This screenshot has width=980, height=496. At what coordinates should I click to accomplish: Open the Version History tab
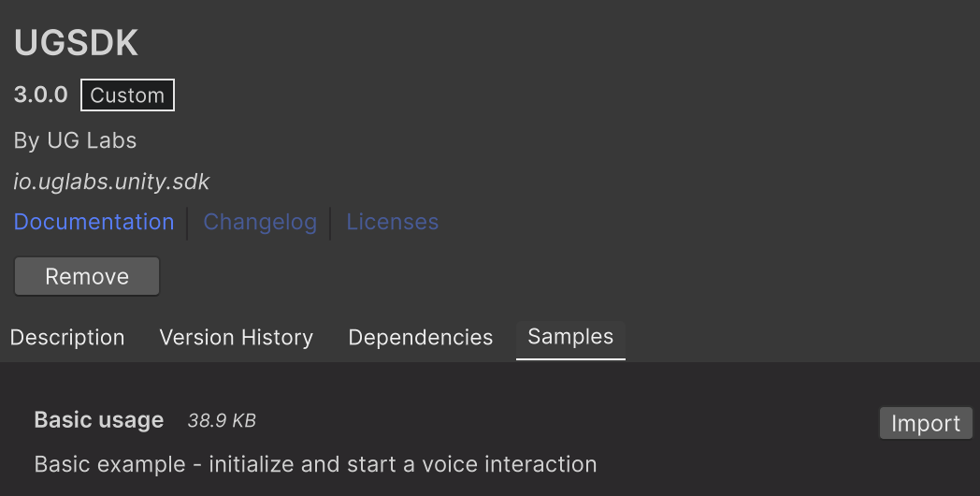click(x=236, y=338)
